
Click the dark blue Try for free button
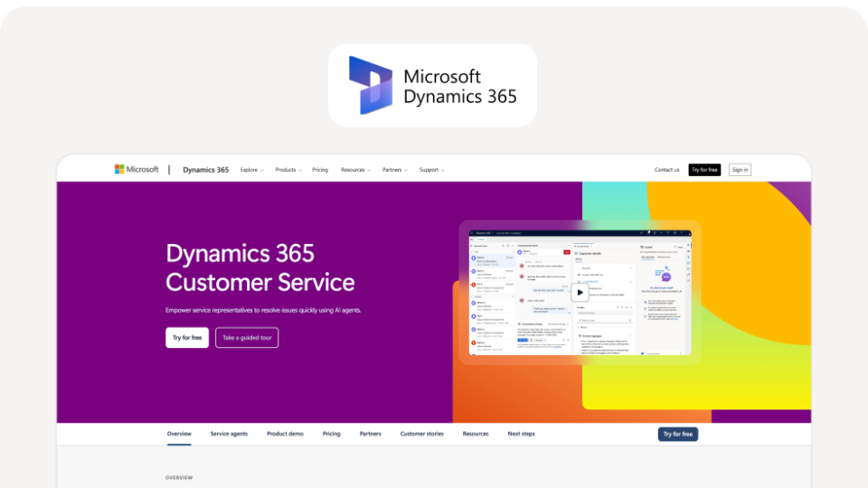point(677,434)
